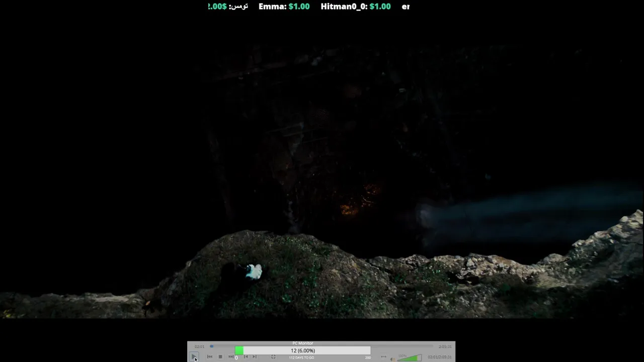Click the video seek bar

[322, 346]
